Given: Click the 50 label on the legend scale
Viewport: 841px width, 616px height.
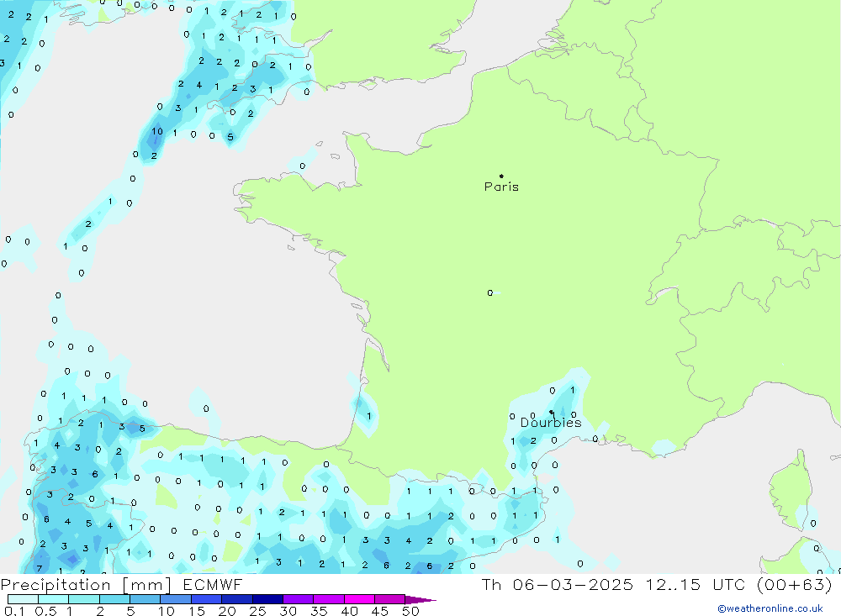Looking at the screenshot, I should coord(410,611).
